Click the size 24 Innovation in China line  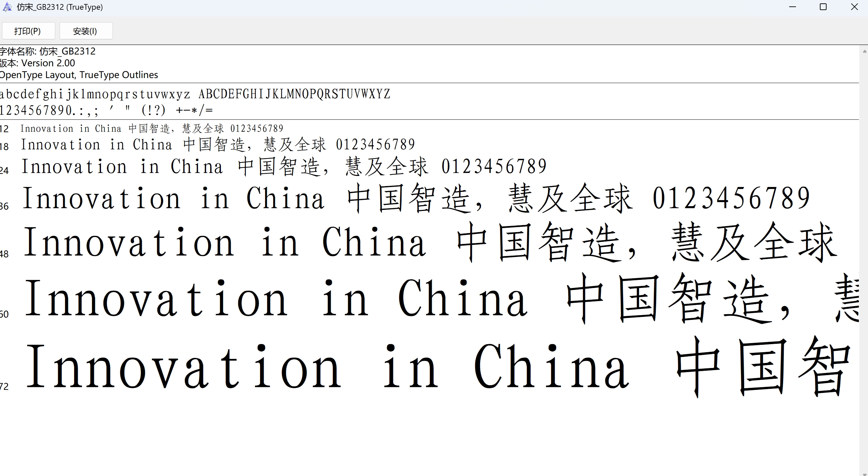283,166
